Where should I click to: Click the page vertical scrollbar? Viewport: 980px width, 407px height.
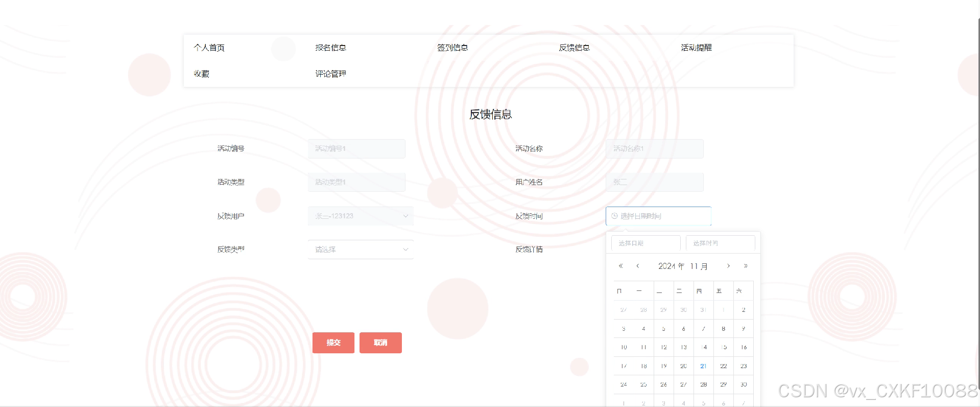pos(978,205)
